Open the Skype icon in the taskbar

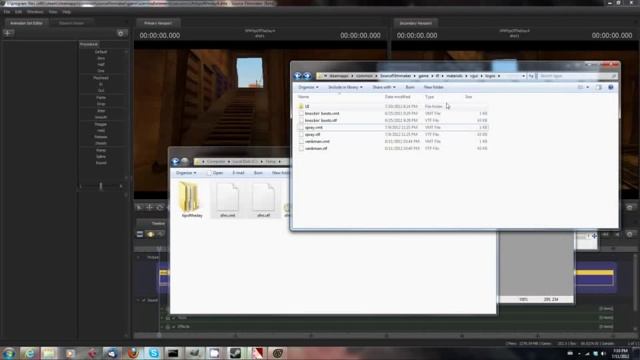(154, 353)
